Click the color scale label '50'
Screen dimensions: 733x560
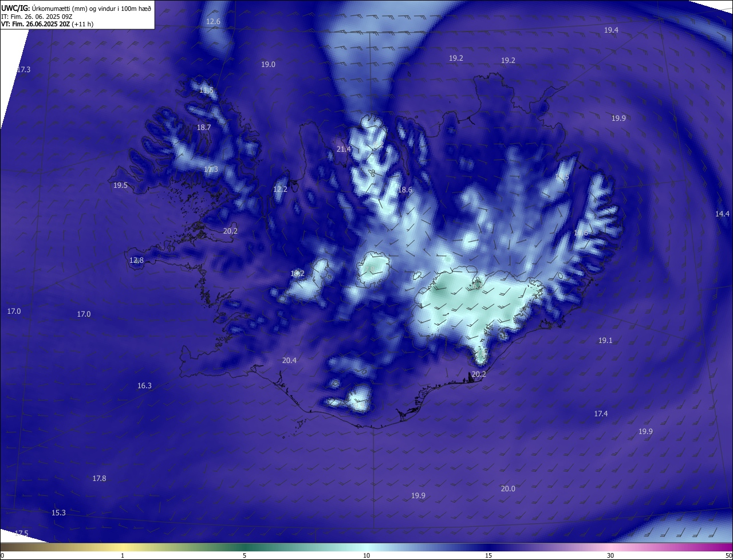728,555
